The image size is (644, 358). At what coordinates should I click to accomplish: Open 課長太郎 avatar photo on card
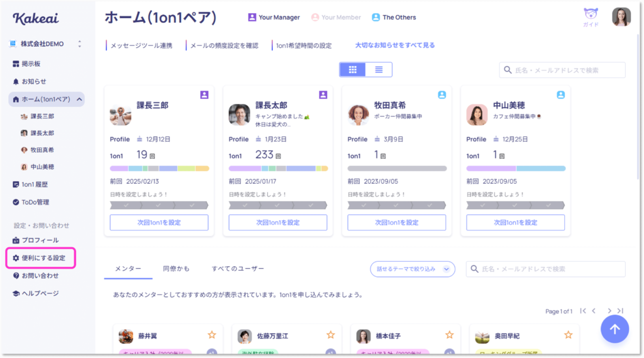(240, 115)
